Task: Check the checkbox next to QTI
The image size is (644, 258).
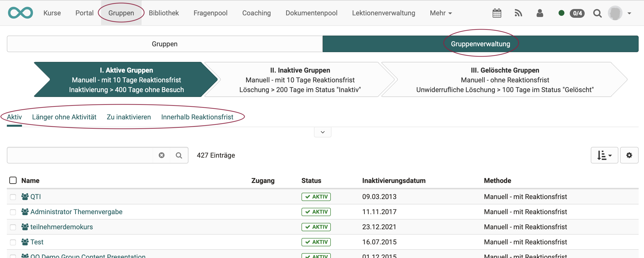Action: [13, 197]
